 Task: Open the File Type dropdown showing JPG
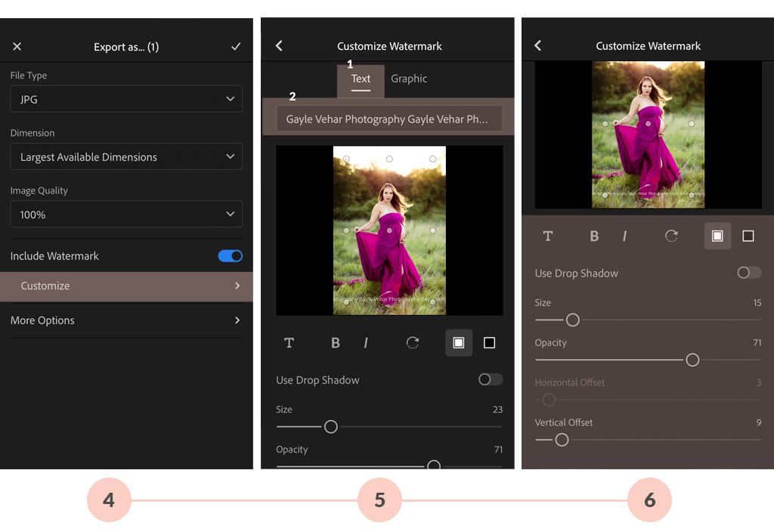(x=125, y=99)
